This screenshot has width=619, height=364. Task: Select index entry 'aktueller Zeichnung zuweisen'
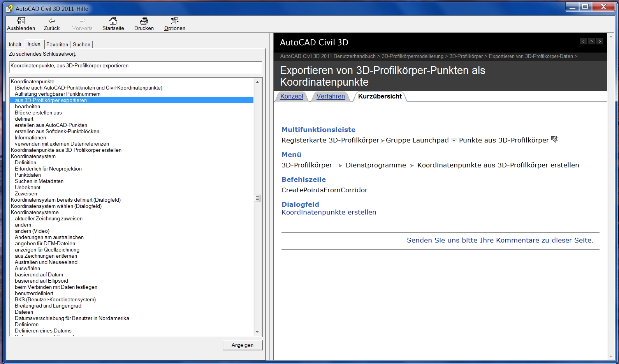(x=49, y=218)
